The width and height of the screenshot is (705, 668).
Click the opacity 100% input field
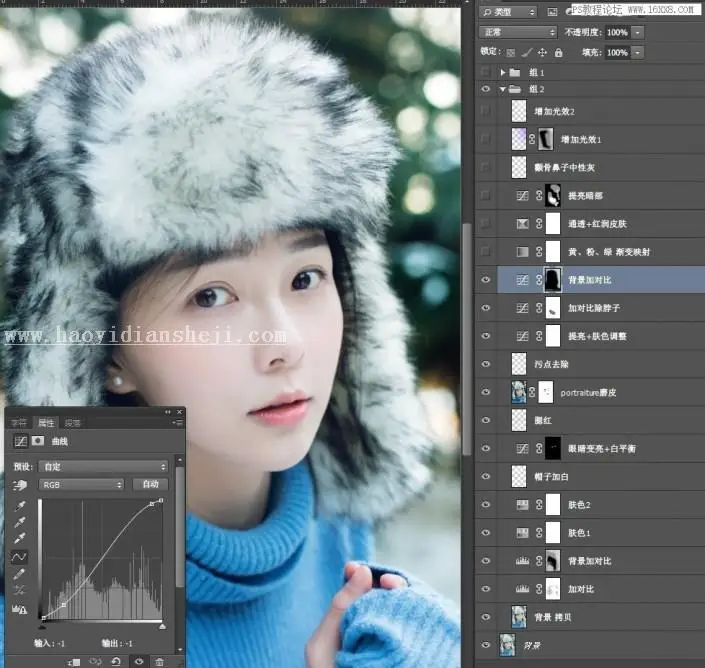[x=617, y=32]
